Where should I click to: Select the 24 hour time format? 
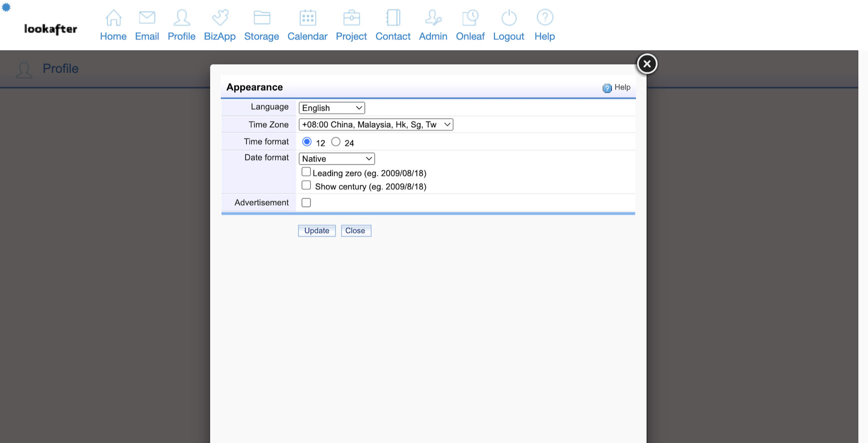click(x=336, y=142)
